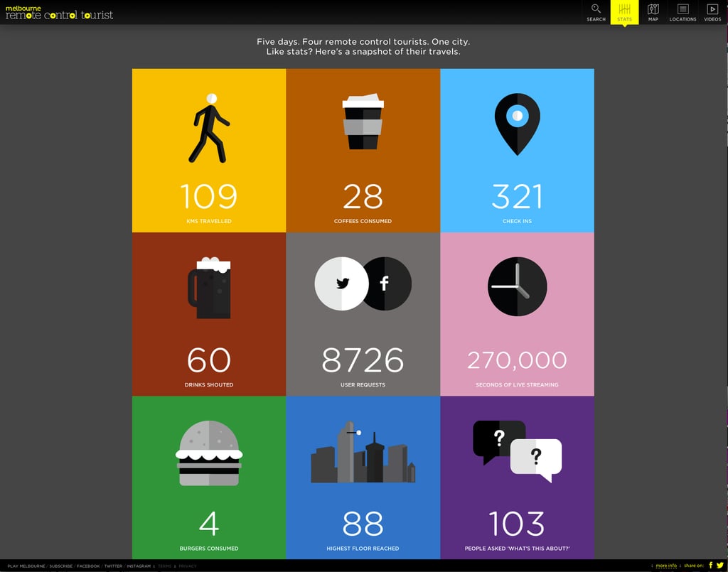The image size is (728, 572).
Task: Open the Search icon in top navigation
Action: [596, 13]
